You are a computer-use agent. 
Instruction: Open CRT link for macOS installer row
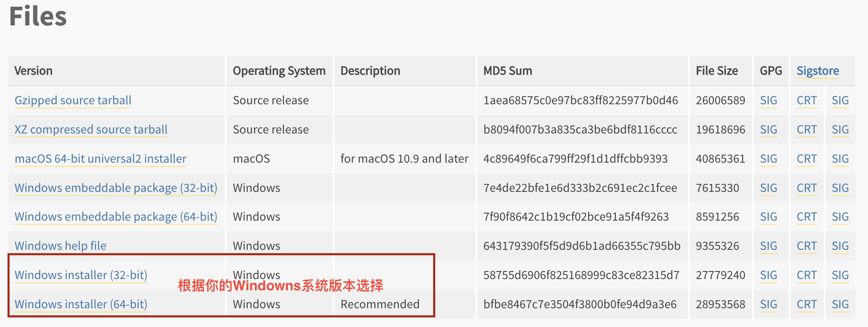pos(807,159)
